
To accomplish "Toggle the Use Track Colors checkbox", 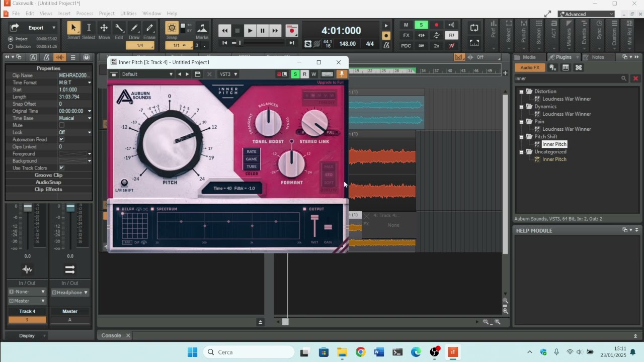I will [x=61, y=168].
